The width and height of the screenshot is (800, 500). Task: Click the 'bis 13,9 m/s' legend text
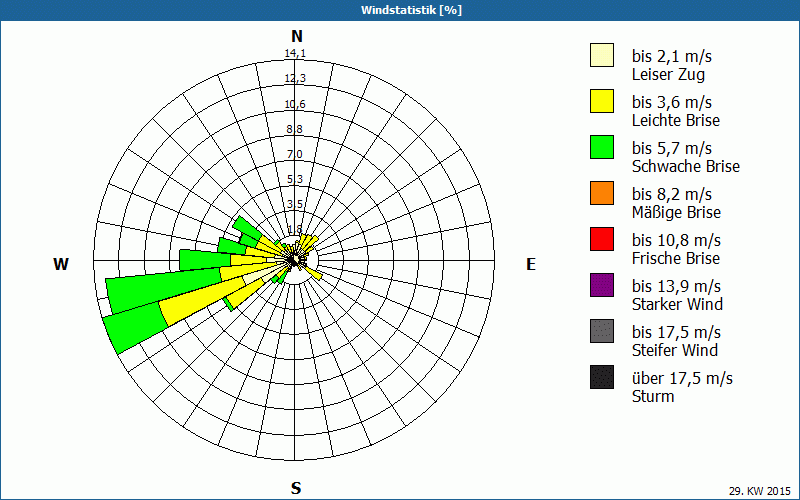click(676, 286)
